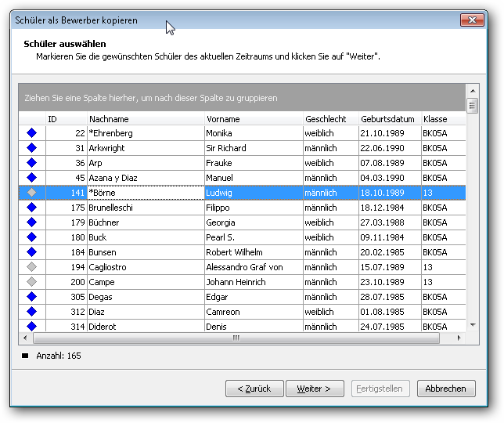Click the horizontal scrollbar right arrow
The height and width of the screenshot is (423, 504).
[459, 338]
